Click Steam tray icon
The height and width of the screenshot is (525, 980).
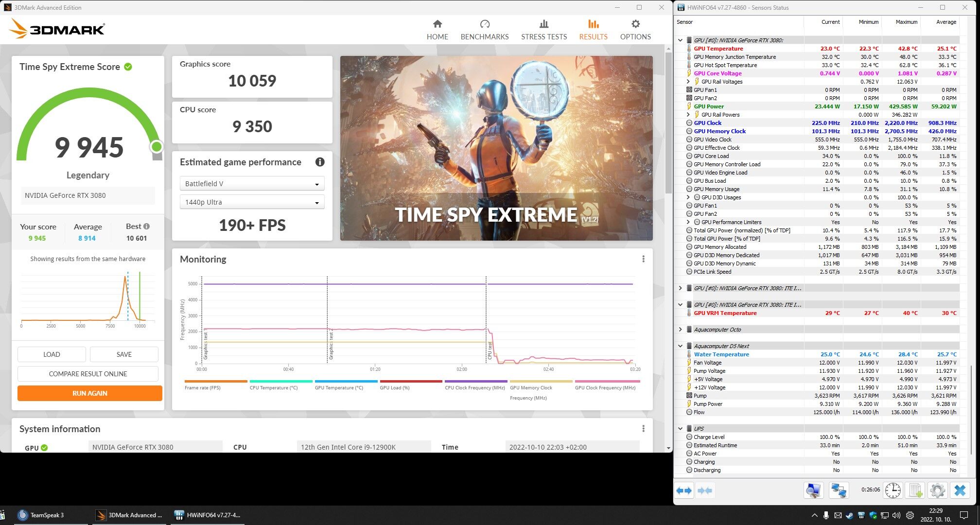tap(849, 515)
